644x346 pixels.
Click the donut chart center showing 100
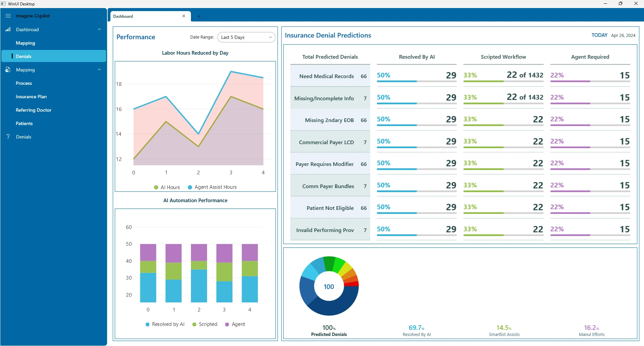click(x=329, y=287)
